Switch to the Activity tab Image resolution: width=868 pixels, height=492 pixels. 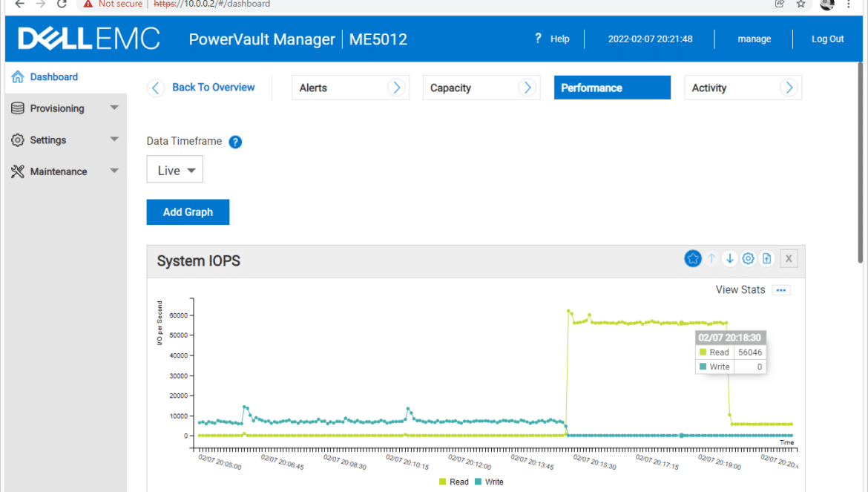point(743,88)
